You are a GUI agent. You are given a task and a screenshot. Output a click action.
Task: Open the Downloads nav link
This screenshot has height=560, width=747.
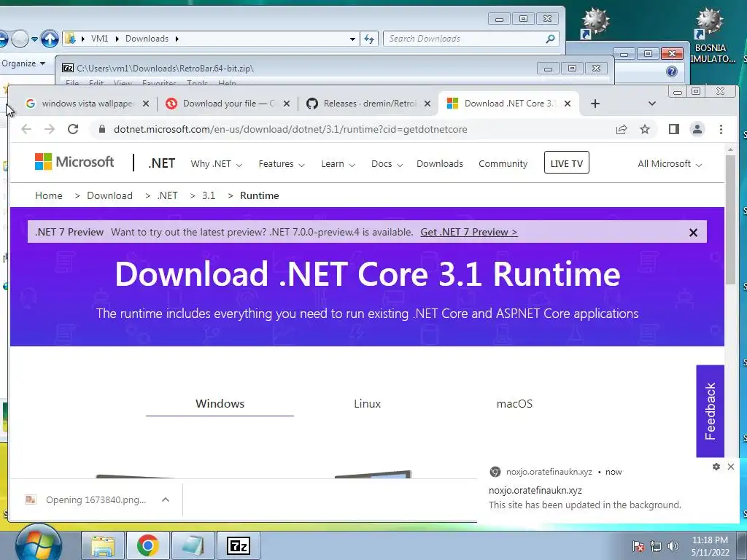440,164
